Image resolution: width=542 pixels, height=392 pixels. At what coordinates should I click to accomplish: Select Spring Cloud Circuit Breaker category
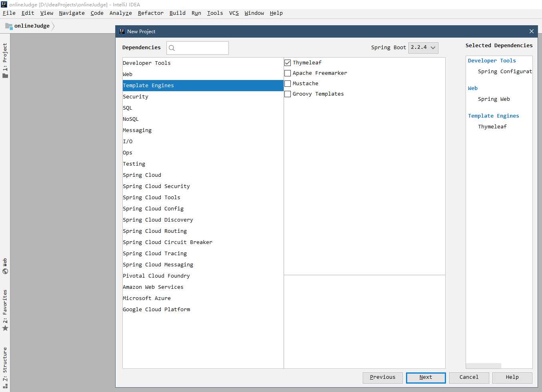(203, 242)
